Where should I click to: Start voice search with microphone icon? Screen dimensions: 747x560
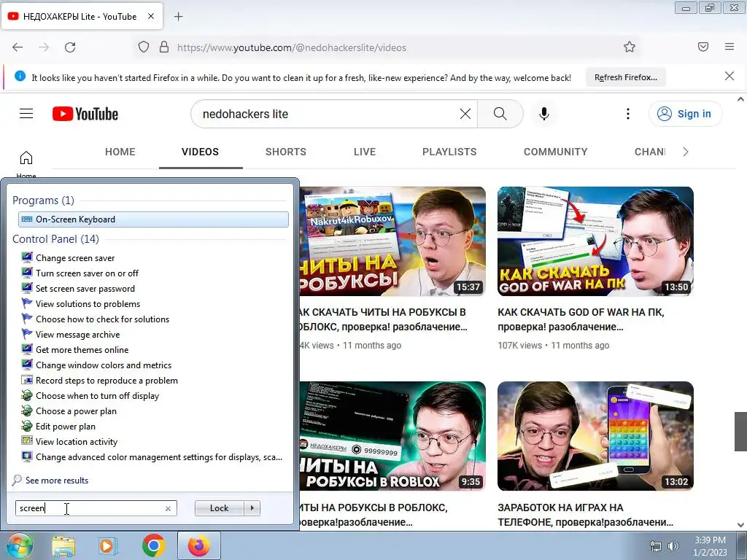[x=543, y=114]
